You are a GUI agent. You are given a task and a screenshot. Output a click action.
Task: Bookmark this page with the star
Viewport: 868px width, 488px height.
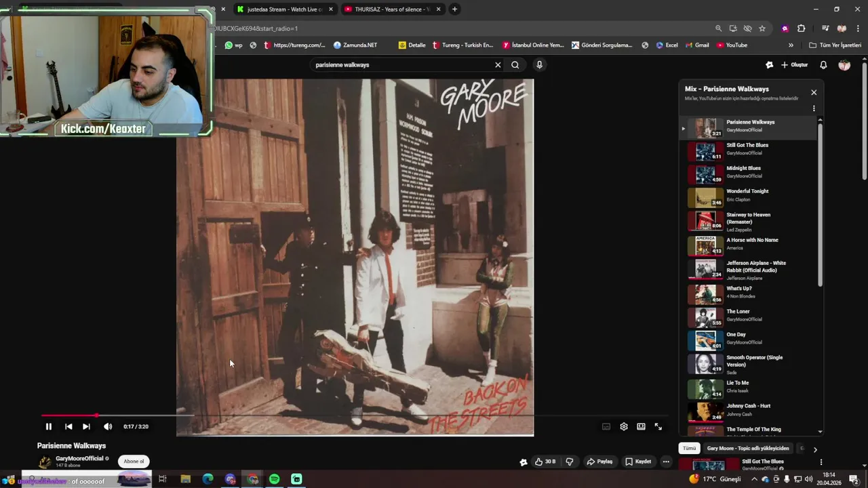[762, 28]
